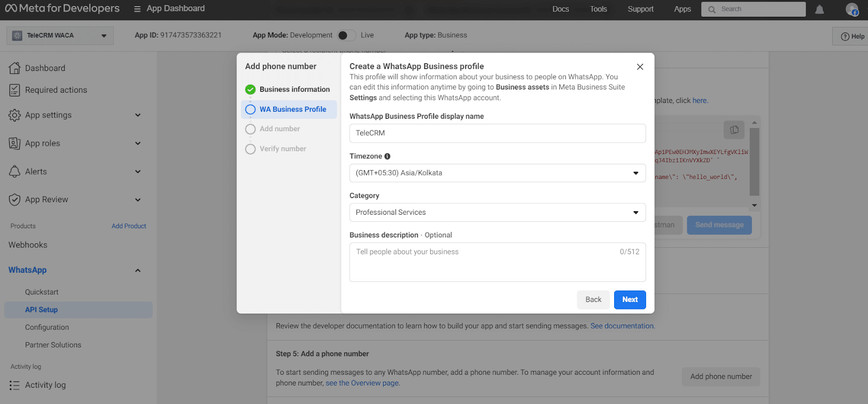Expand the App settings section chevron
The width and height of the screenshot is (868, 404).
click(x=138, y=115)
